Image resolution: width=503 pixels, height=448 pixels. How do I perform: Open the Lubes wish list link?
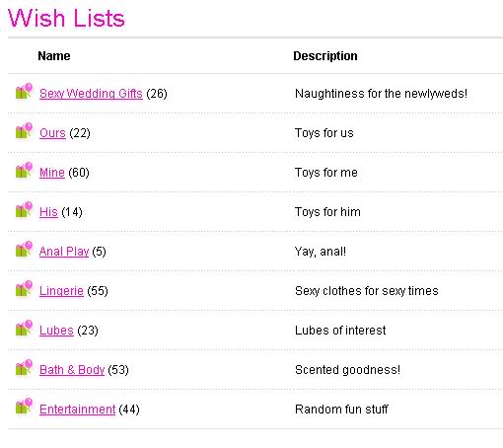pos(56,331)
